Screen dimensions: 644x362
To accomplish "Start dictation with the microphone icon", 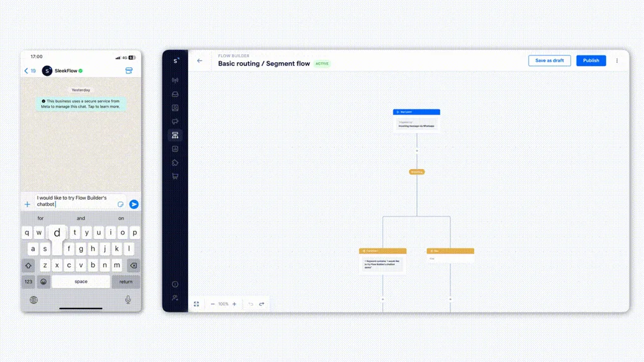I will coord(128,300).
